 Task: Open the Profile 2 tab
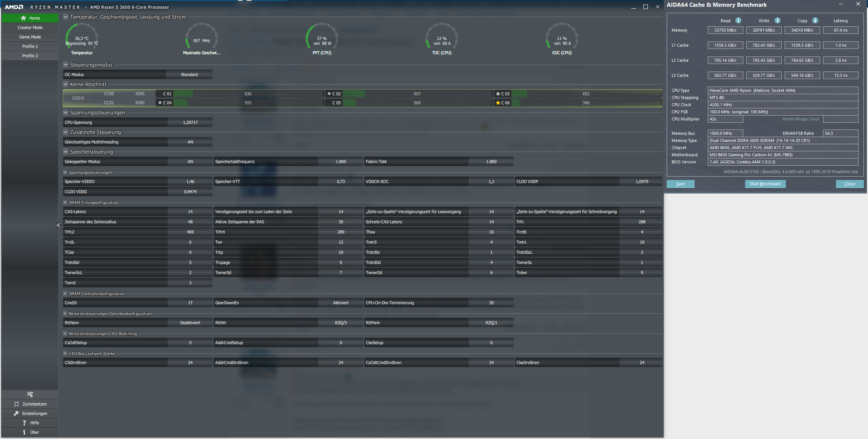tap(30, 56)
